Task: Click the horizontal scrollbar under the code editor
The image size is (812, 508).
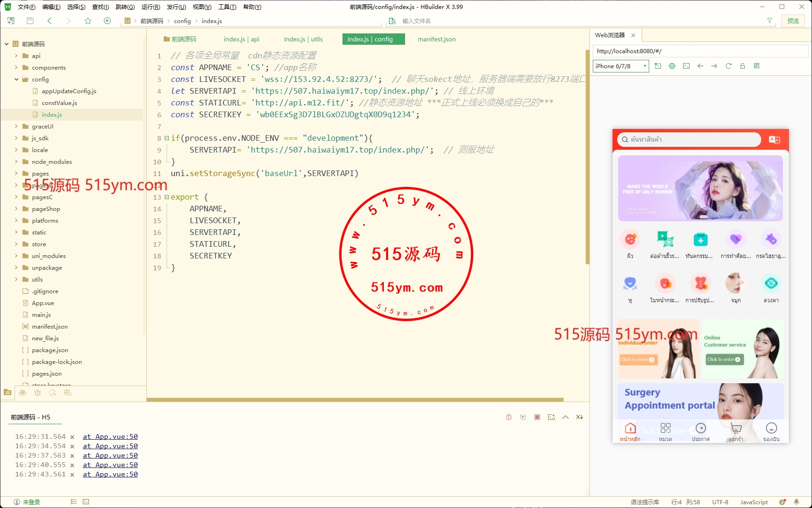Action: [355, 400]
